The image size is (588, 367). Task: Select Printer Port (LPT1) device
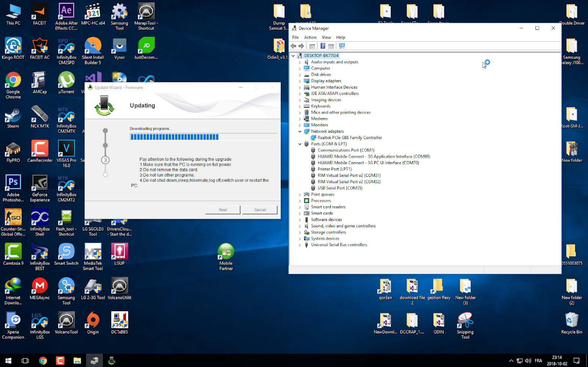334,169
